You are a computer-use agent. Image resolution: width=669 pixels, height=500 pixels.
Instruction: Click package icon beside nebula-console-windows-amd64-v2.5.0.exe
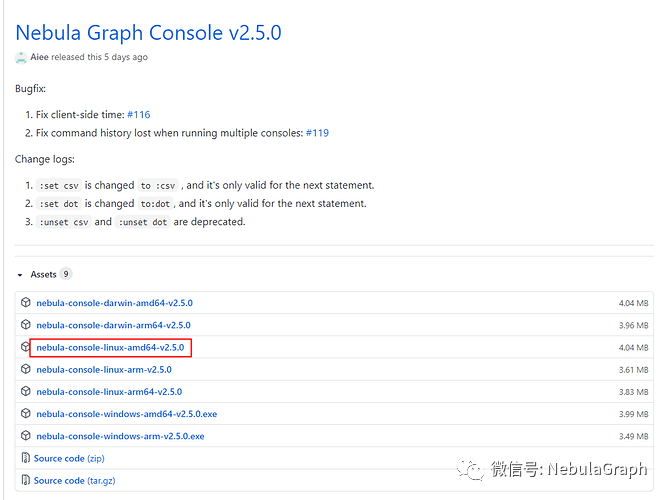coord(26,413)
